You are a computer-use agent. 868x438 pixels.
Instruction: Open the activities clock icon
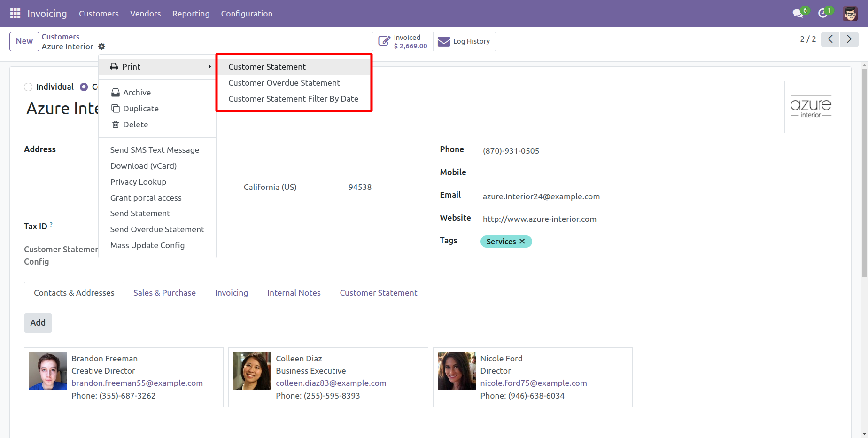822,14
